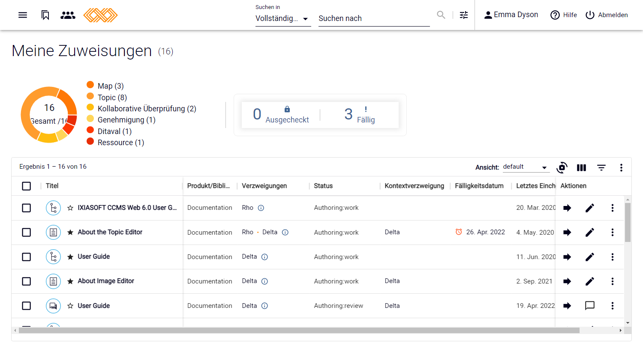The image size is (643, 364).
Task: Click the Fällig counter tile
Action: point(359,115)
